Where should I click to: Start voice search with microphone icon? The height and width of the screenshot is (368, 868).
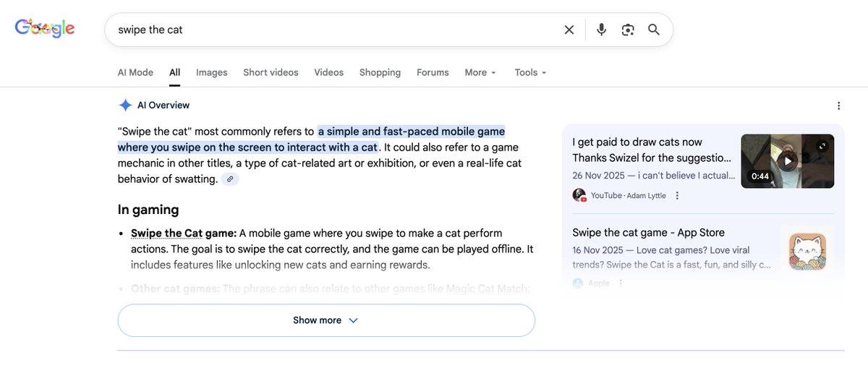point(601,30)
